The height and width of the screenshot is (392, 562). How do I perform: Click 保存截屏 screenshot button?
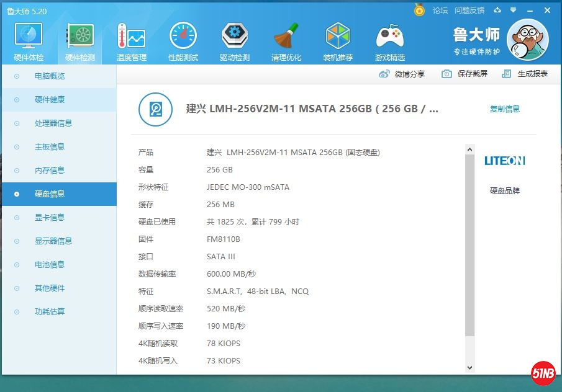coord(465,74)
